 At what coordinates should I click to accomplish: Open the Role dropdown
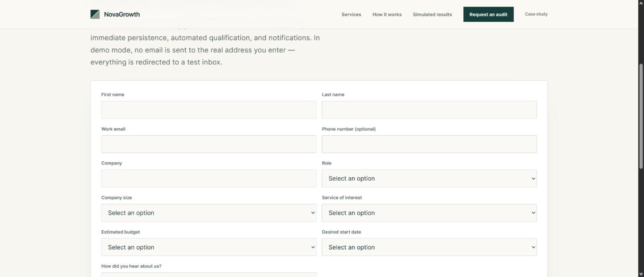pos(429,179)
